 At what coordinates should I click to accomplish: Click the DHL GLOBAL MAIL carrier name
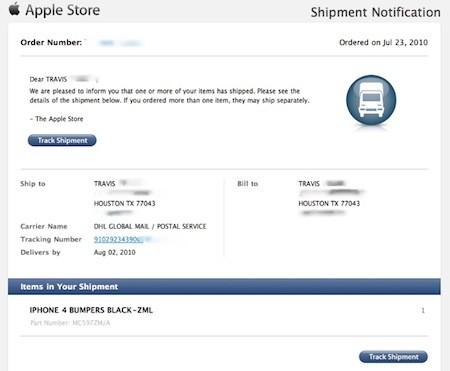(x=150, y=226)
